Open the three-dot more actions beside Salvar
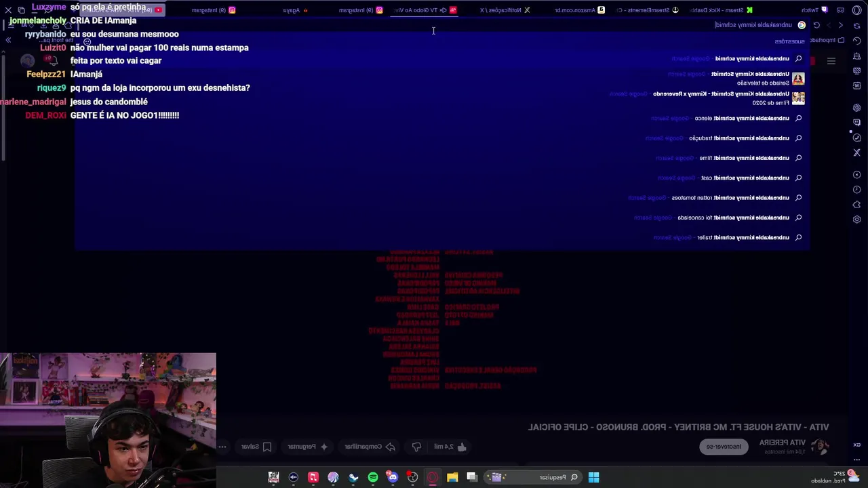Image resolution: width=868 pixels, height=488 pixels. (x=222, y=447)
